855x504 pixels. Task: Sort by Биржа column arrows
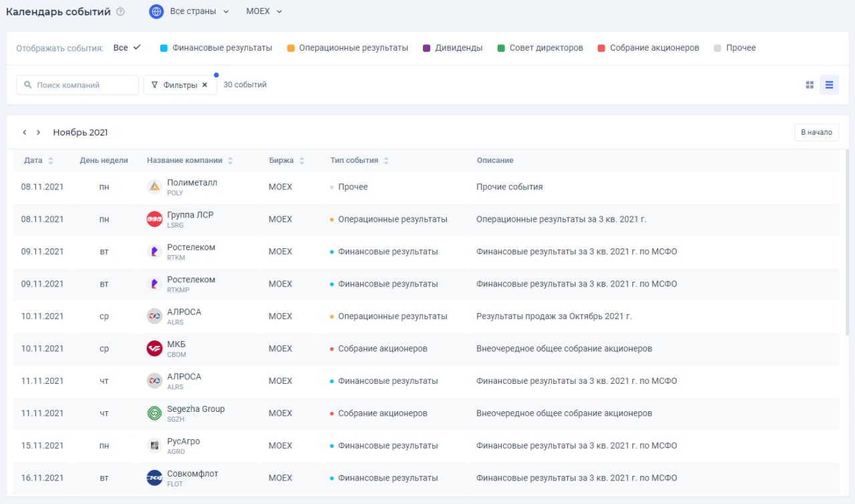pyautogui.click(x=301, y=161)
